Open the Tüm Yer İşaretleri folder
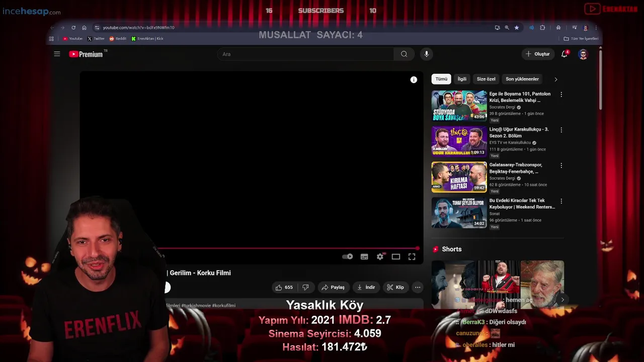Viewport: 644px width, 362px height. [581, 39]
